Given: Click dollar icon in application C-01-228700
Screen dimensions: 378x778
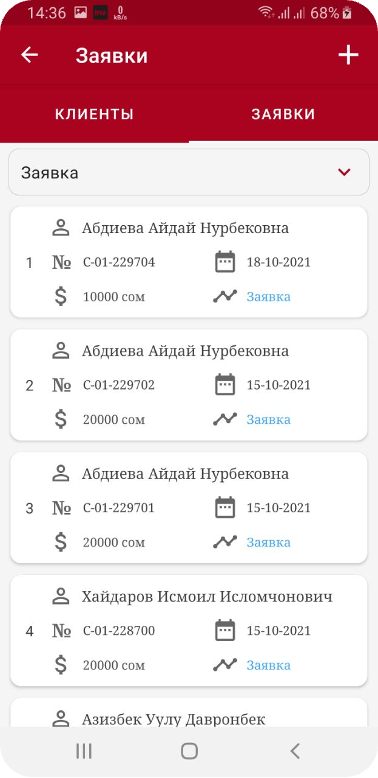Looking at the screenshot, I should click(61, 665).
